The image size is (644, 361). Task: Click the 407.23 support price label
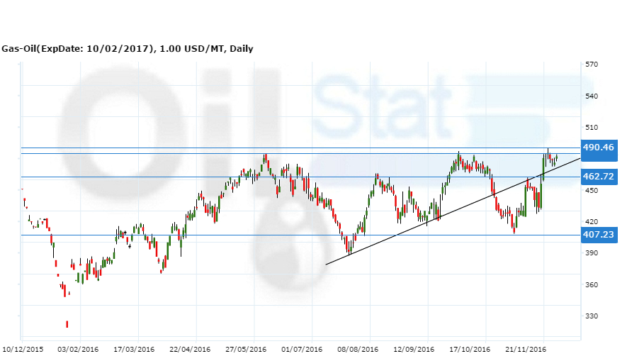599,235
